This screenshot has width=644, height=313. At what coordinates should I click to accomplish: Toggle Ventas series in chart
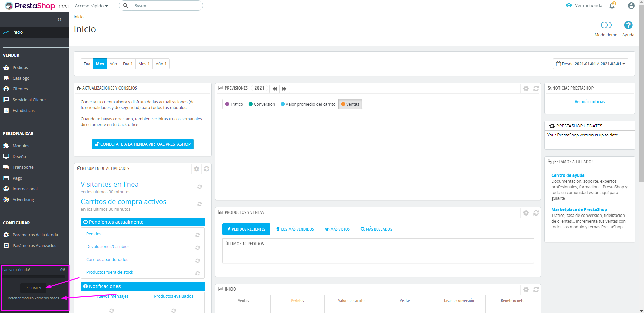350,104
